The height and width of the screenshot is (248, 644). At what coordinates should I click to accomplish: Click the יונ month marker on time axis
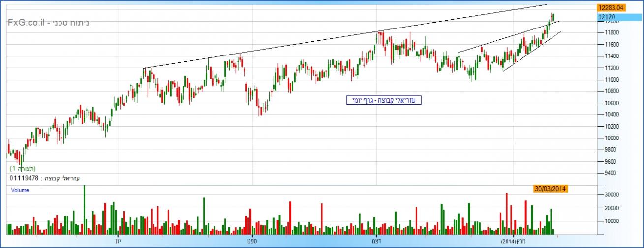pyautogui.click(x=118, y=241)
